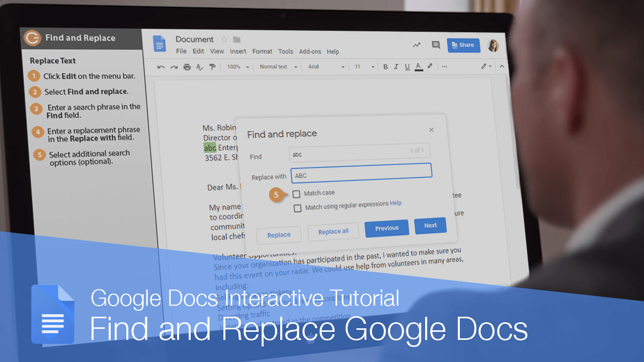Print the document
644x362 pixels.
coord(187,66)
